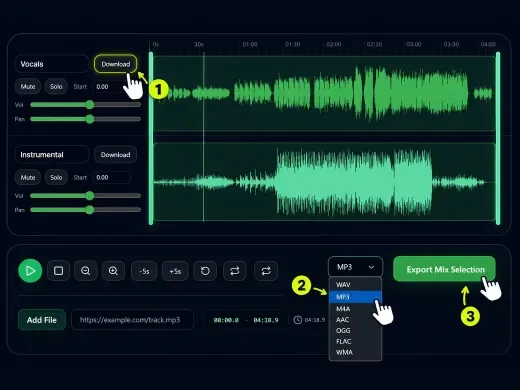Click the 02:30 mark on the timeline ruler
Screen dimensions: 520x390
coord(374,44)
